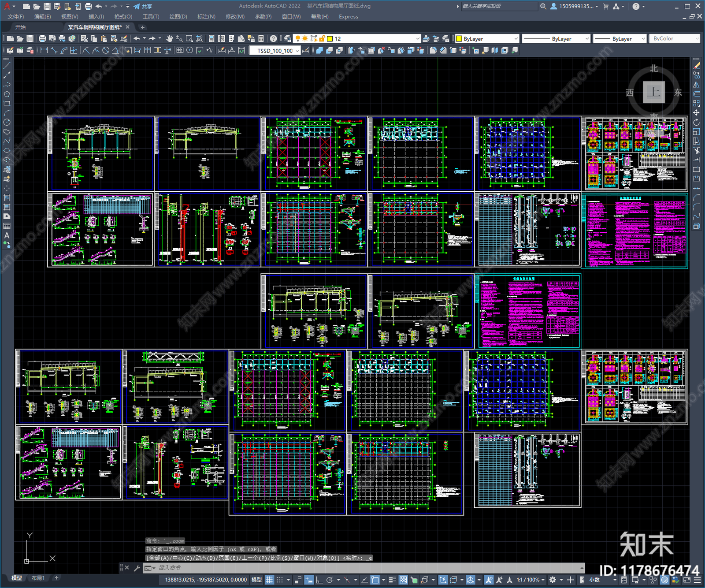Open the linetype ByLayer dropdown
705x588 pixels.
556,39
